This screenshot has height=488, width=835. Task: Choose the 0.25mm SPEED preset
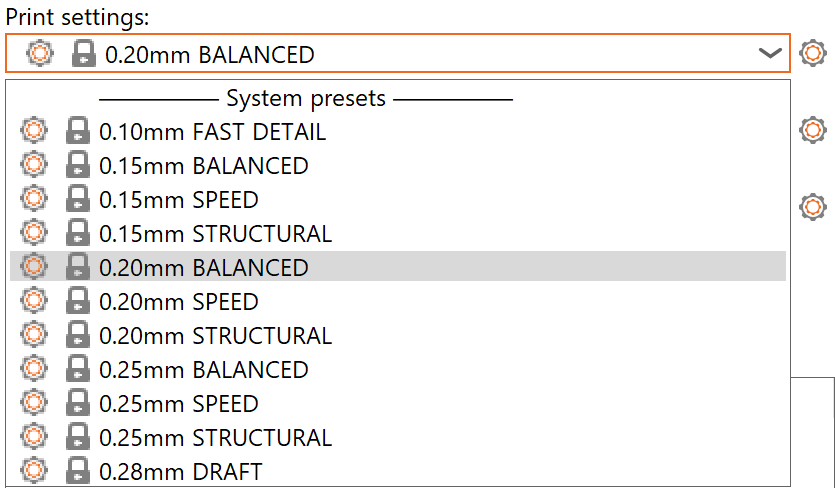coord(179,404)
